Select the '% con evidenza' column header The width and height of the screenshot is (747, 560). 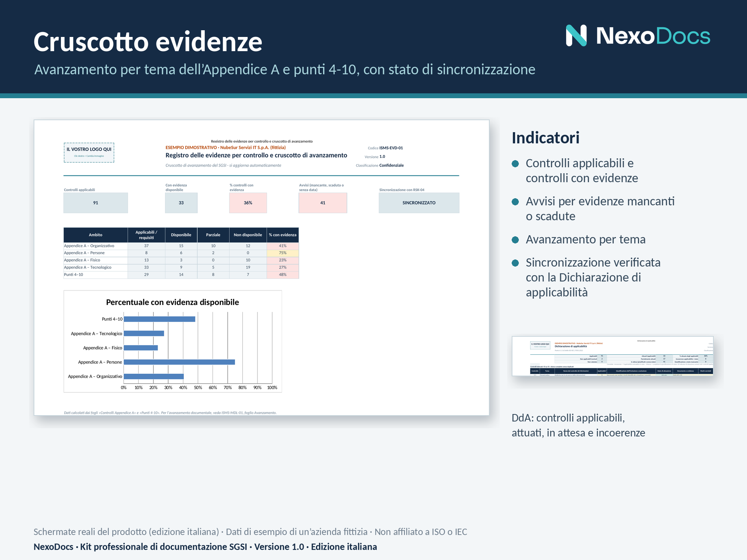coord(283,235)
